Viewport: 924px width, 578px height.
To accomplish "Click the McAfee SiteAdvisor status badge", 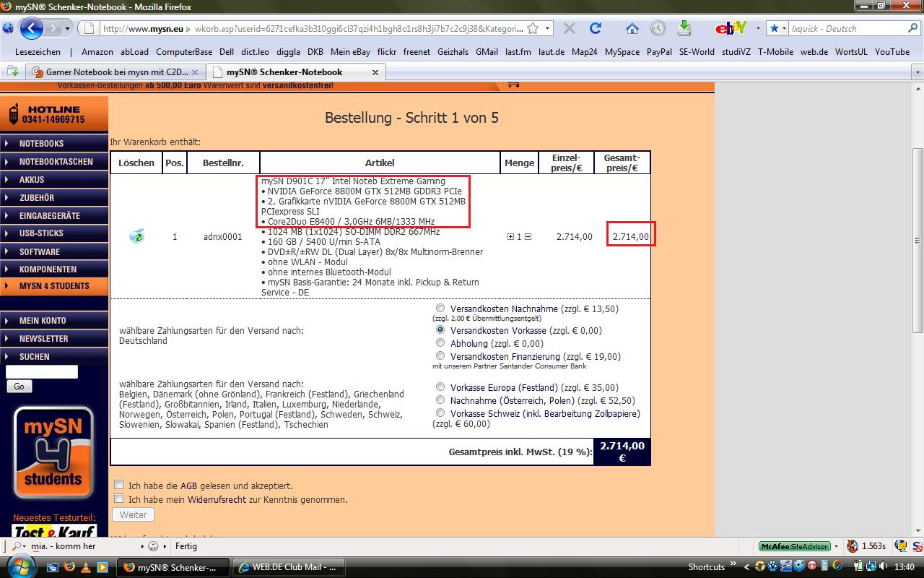I will tap(794, 546).
